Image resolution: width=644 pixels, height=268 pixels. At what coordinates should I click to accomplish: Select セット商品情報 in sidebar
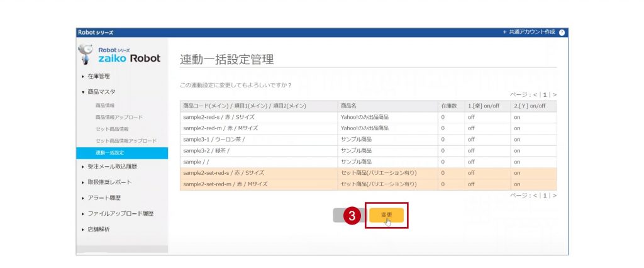pos(112,129)
